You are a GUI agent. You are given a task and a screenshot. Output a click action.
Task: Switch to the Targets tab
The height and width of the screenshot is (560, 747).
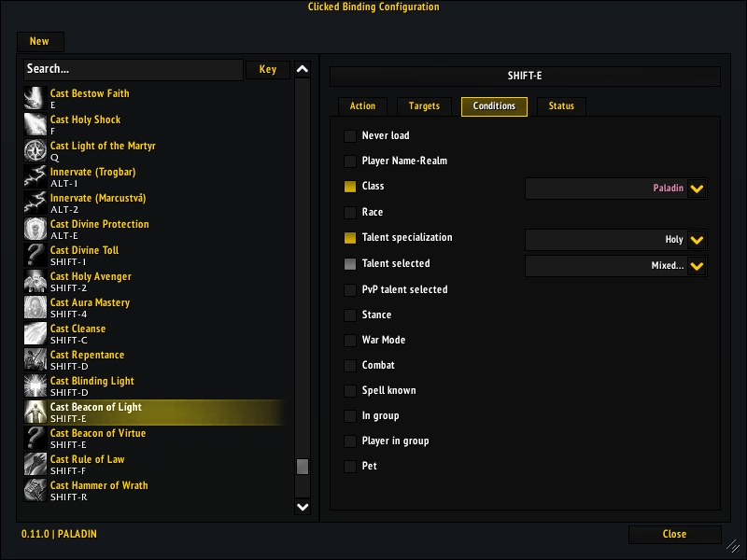(424, 106)
